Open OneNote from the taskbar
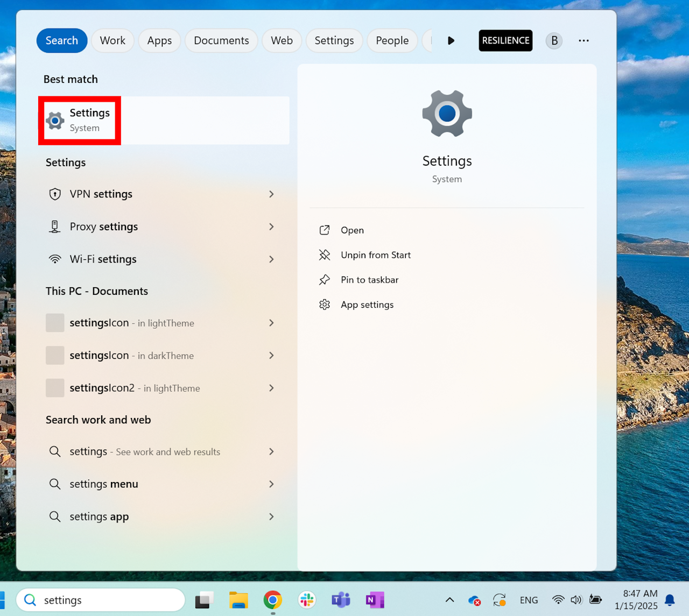The width and height of the screenshot is (689, 616). pos(375,600)
